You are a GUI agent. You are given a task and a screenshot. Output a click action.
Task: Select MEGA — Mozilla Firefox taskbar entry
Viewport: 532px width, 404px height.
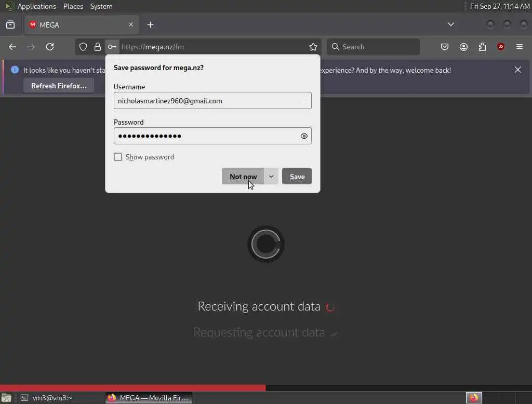pos(149,398)
